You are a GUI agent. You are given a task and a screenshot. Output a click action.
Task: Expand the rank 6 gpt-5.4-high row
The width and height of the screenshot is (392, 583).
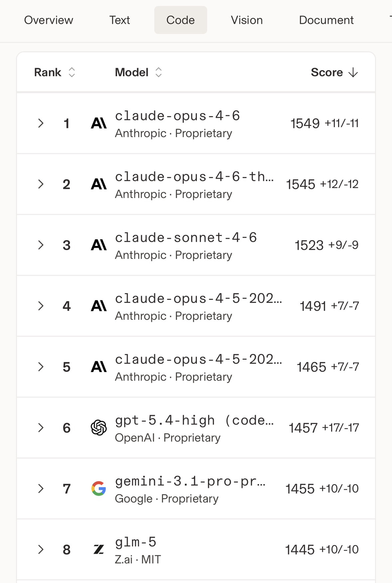point(41,428)
